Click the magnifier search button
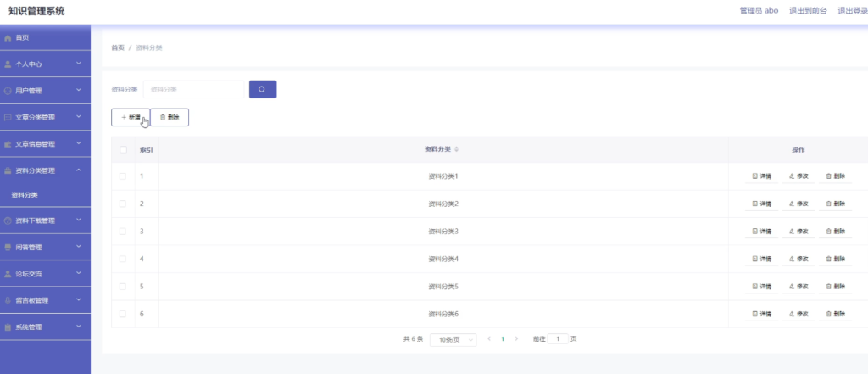The image size is (868, 374). pos(263,89)
